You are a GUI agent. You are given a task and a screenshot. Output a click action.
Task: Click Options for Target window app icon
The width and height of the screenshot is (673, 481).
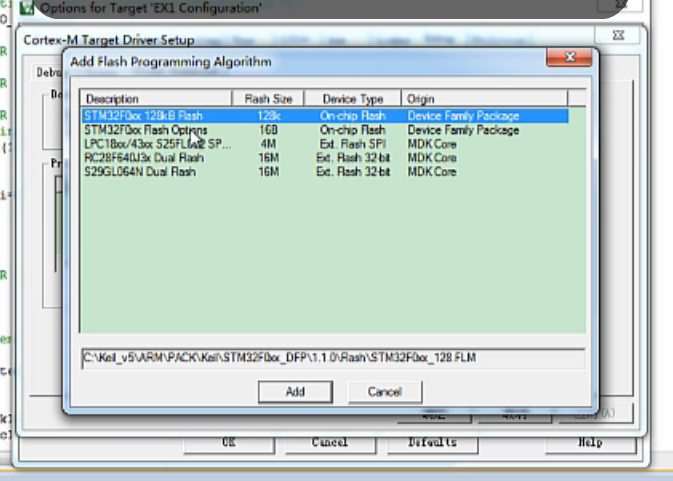pyautogui.click(x=27, y=7)
